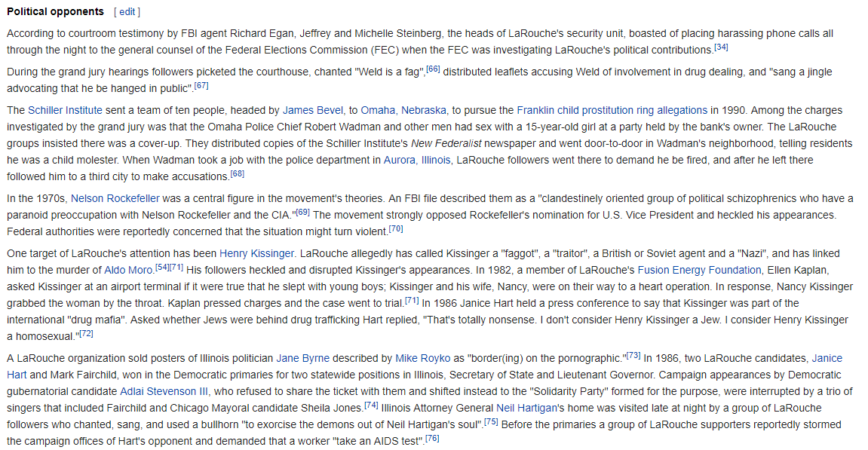
Task: Follow the Fusion Energy Foundation link
Action: click(699, 270)
